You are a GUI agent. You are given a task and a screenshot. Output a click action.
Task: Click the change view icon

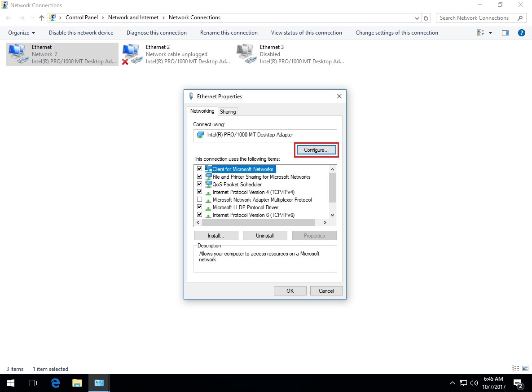[x=480, y=33]
